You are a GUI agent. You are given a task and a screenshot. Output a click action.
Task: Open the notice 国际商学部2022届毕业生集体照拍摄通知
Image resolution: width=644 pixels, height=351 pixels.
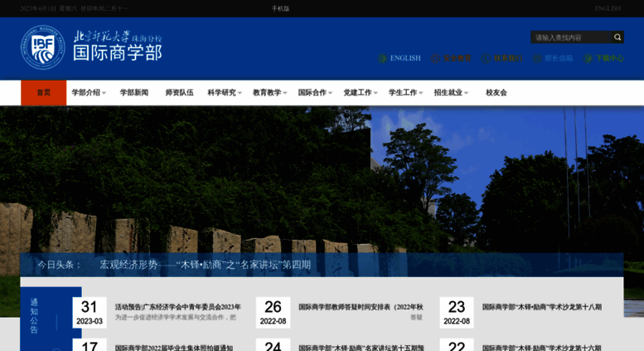174,348
